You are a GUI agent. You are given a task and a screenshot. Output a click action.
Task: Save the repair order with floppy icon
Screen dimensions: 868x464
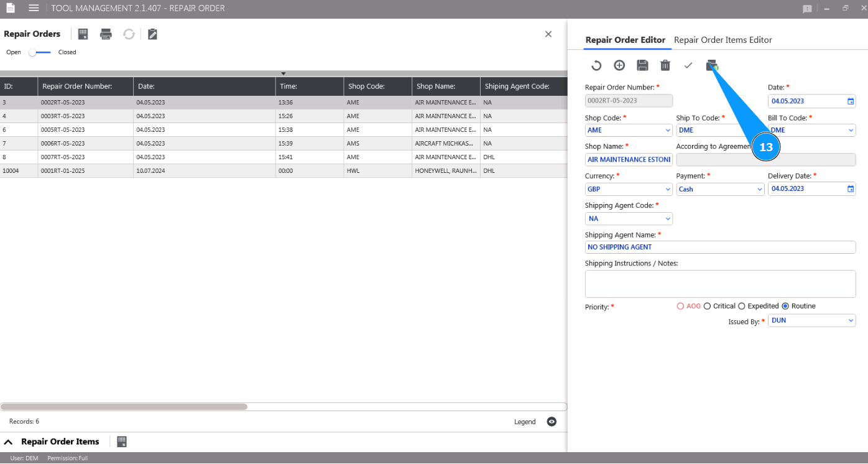[642, 65]
